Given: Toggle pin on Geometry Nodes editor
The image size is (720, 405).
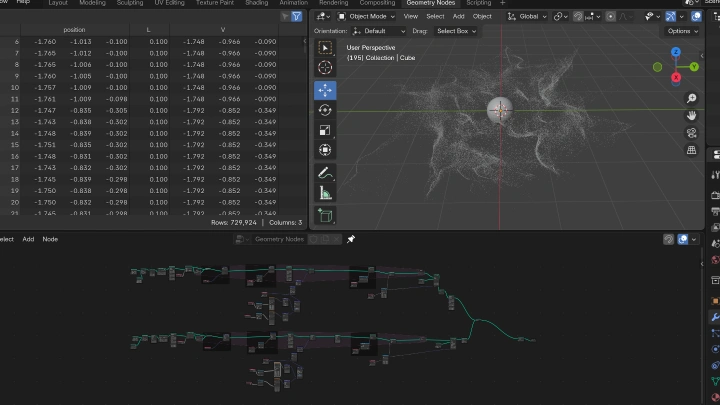Looking at the screenshot, I should point(351,239).
